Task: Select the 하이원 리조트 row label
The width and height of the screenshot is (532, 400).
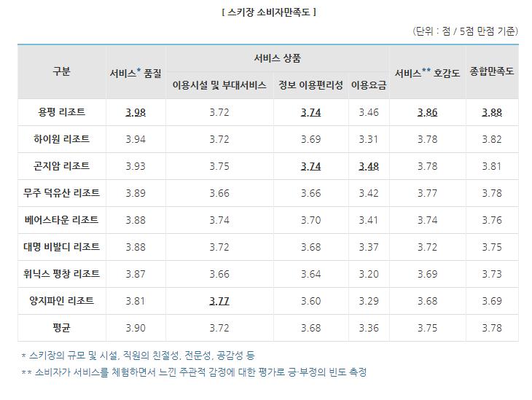Action: click(61, 139)
